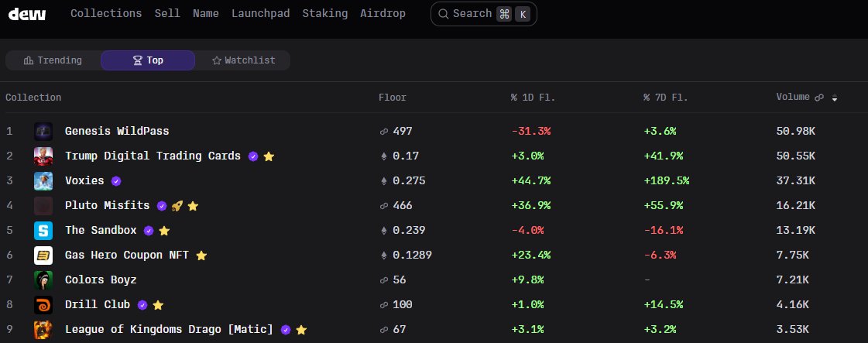This screenshot has height=343, width=868.
Task: Click the command key shortcut badge
Action: click(504, 14)
